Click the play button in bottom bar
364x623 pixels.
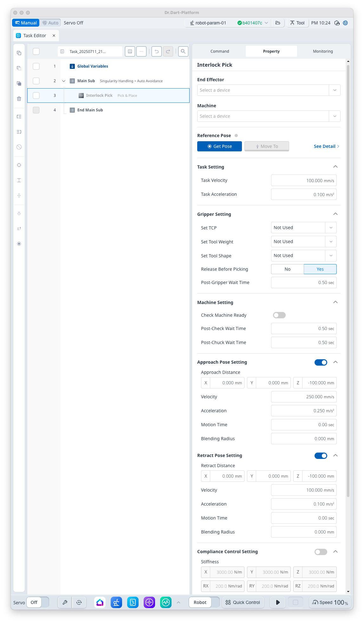(x=278, y=602)
